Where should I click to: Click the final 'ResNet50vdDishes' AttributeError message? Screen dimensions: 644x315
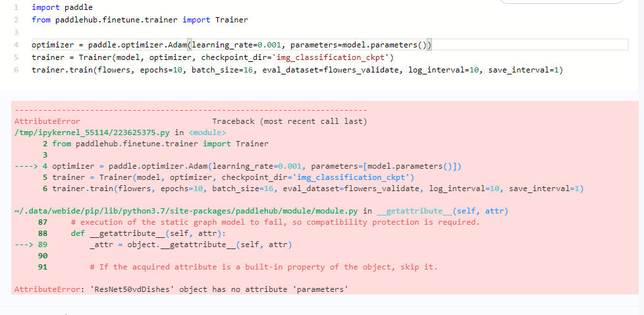tap(181, 289)
